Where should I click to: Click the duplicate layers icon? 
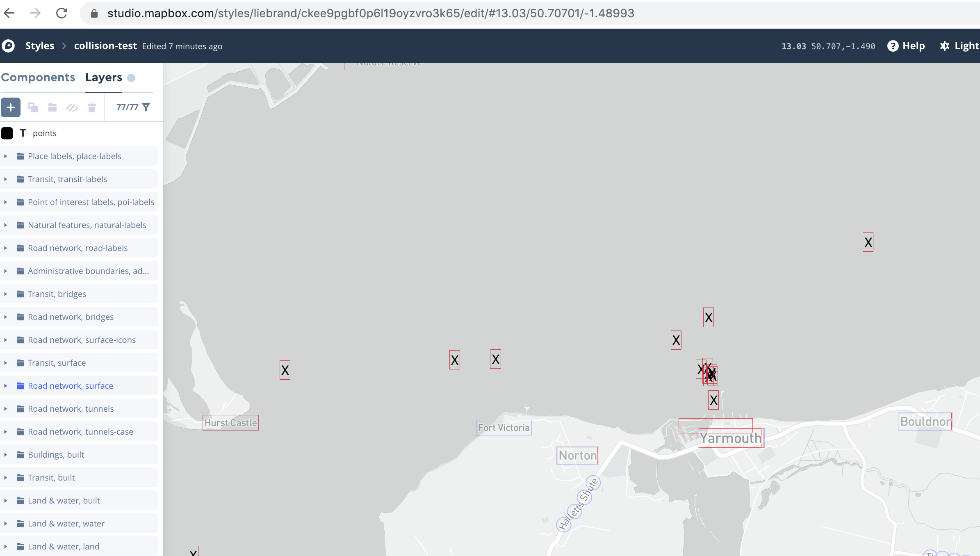click(x=33, y=107)
